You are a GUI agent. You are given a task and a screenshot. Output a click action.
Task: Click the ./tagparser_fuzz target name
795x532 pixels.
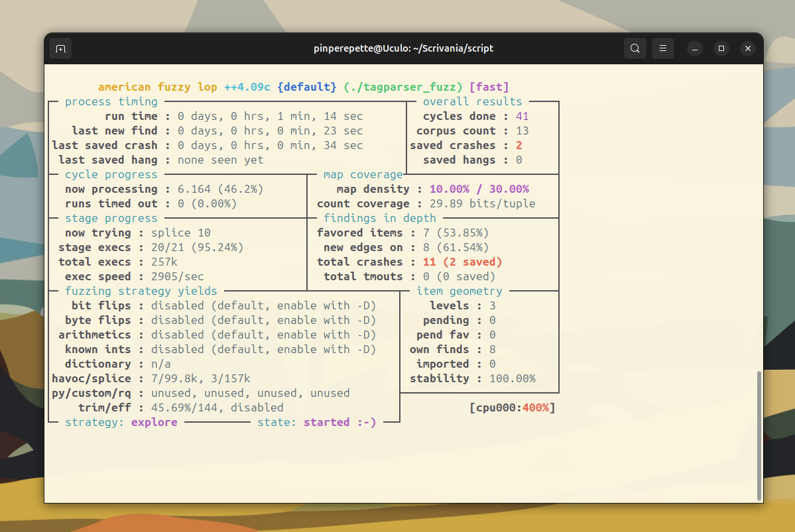pos(402,87)
